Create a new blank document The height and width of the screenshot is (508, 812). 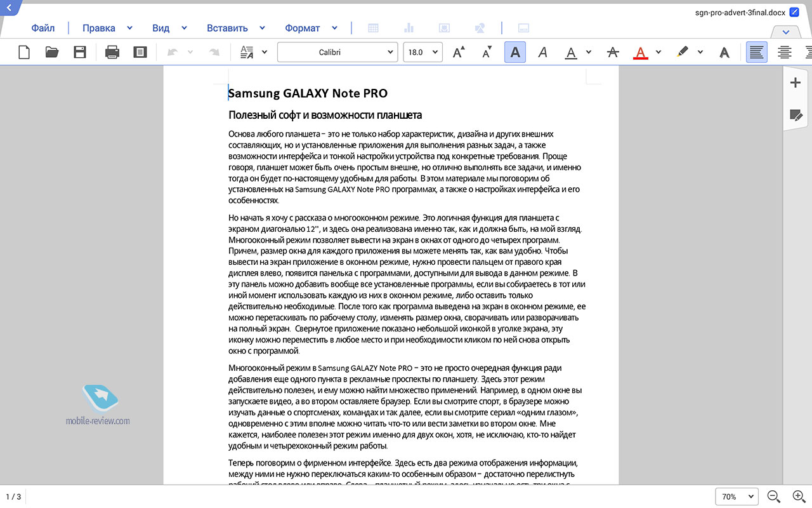(x=24, y=52)
